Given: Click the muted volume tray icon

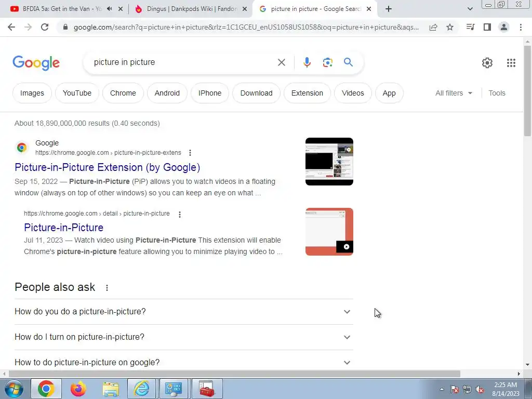Looking at the screenshot, I should click(x=480, y=390).
